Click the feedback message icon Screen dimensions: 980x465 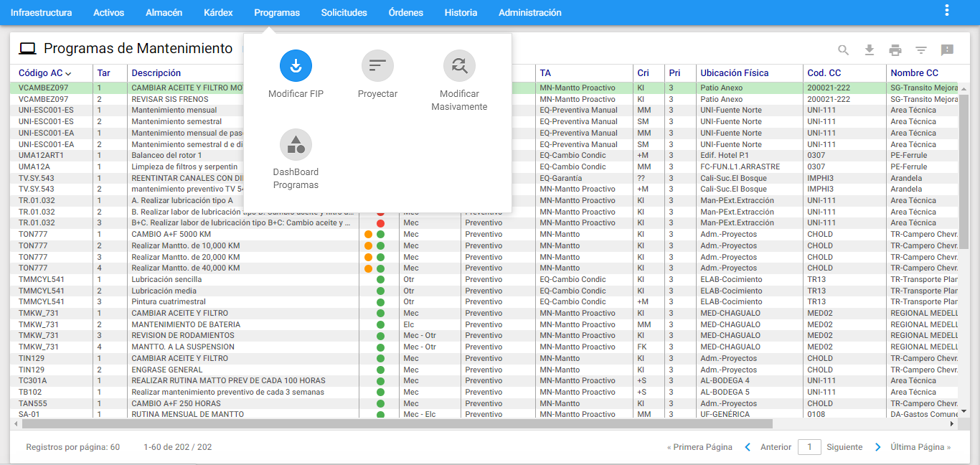(947, 50)
